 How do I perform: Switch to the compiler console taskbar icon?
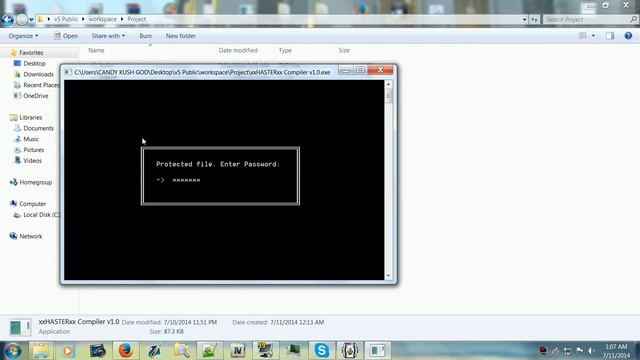point(378,350)
